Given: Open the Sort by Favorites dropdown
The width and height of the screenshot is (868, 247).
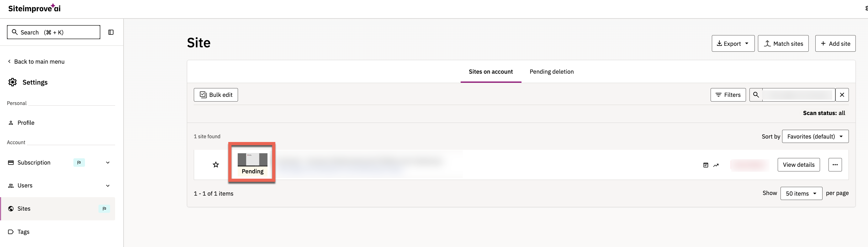Looking at the screenshot, I should 815,136.
